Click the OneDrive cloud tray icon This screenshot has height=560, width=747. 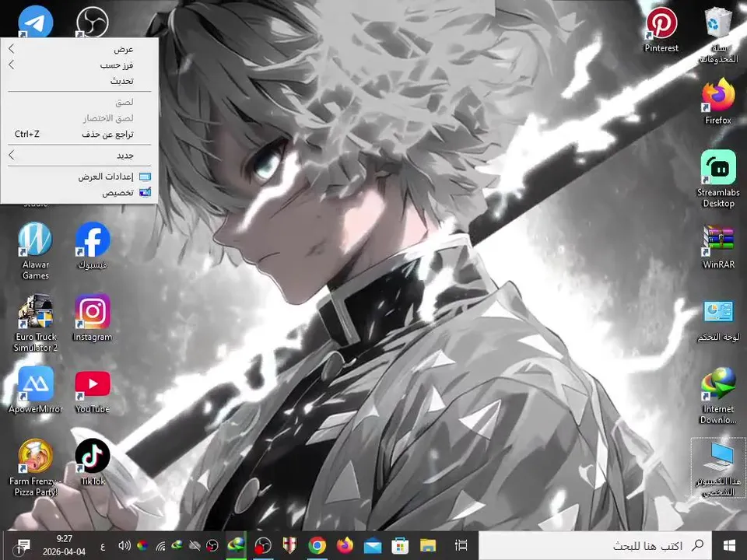(195, 546)
